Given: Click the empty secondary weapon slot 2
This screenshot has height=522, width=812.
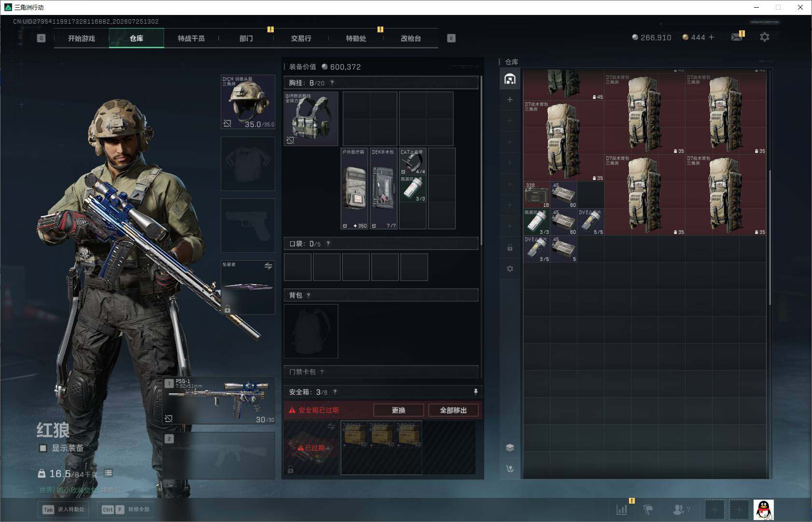Looking at the screenshot, I should coord(219,455).
